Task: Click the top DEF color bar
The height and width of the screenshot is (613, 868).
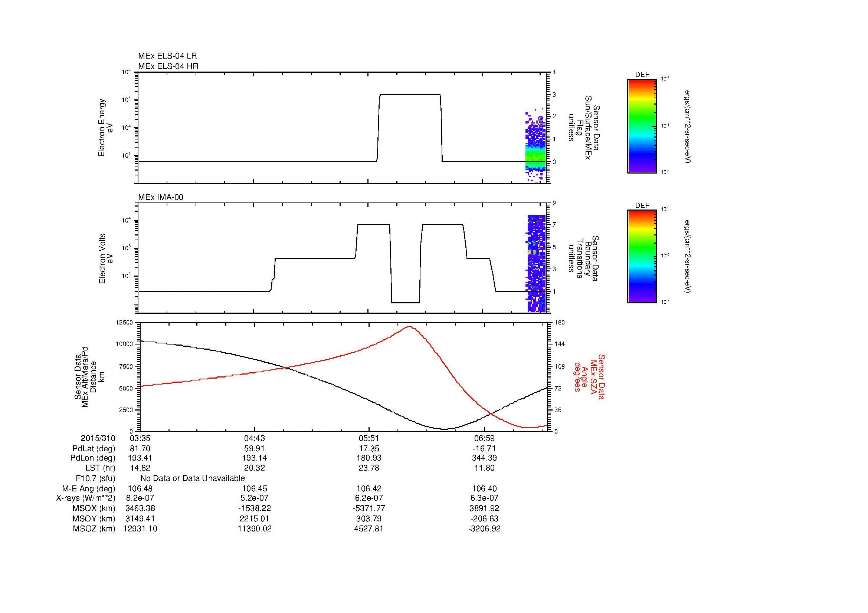Action: pos(642,126)
